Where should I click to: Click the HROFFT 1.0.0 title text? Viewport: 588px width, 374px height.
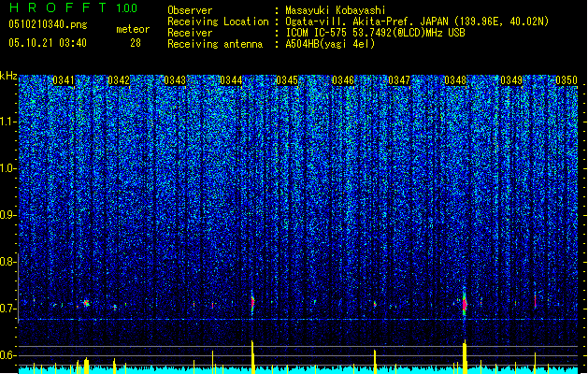[74, 7]
